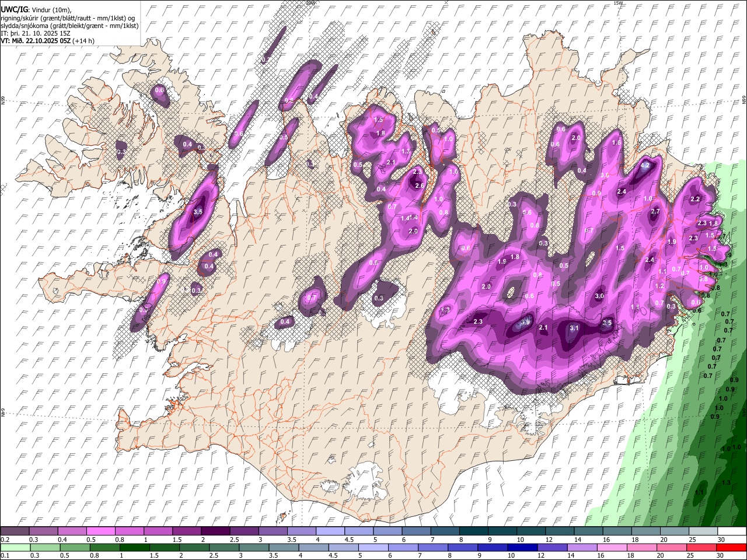Click the '4.2' precipitation value on the map
The height and width of the screenshot is (560, 747).
pyautogui.click(x=645, y=166)
